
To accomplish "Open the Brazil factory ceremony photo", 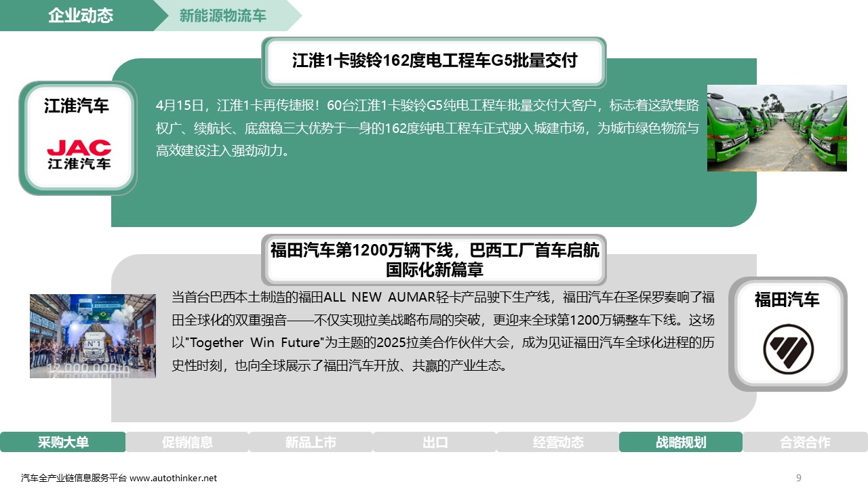I will click(x=93, y=335).
